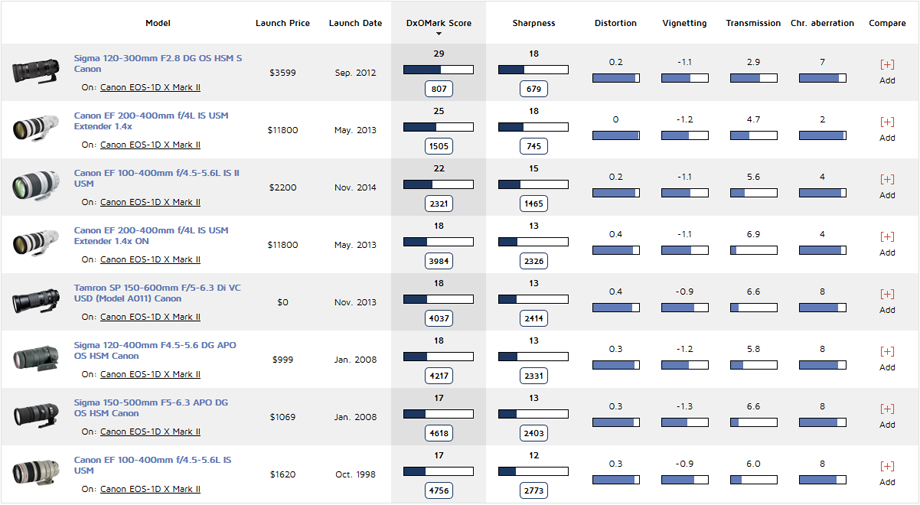This screenshot has width=920, height=505.
Task: Select launch date Oct. 1998
Action: pos(355,475)
